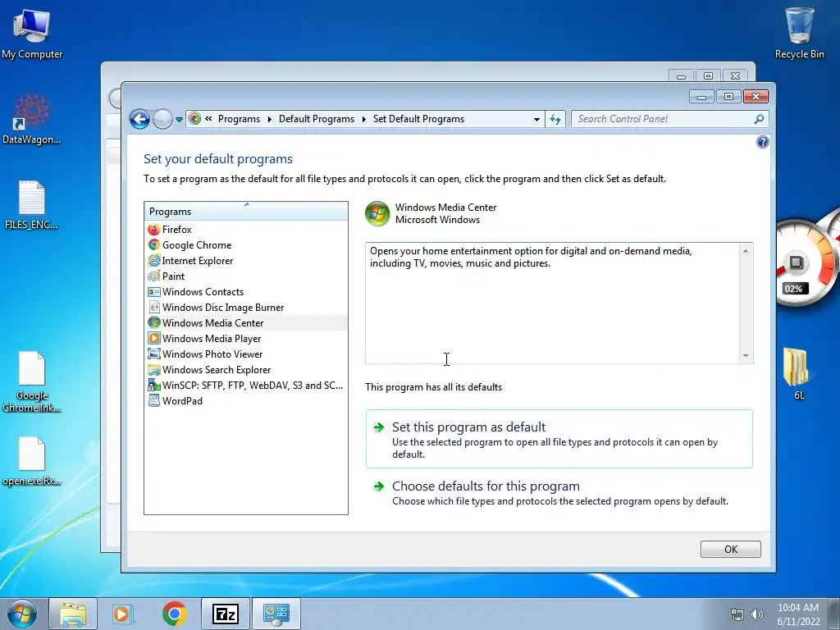This screenshot has height=630, width=840.
Task: Expand the breadcrumb overflow chevrons
Action: [x=208, y=119]
